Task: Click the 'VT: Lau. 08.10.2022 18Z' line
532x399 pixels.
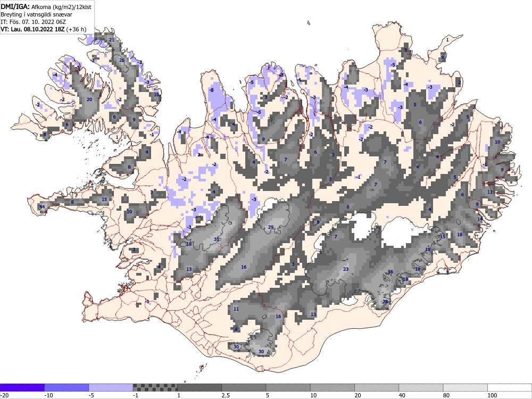Action: coord(32,29)
